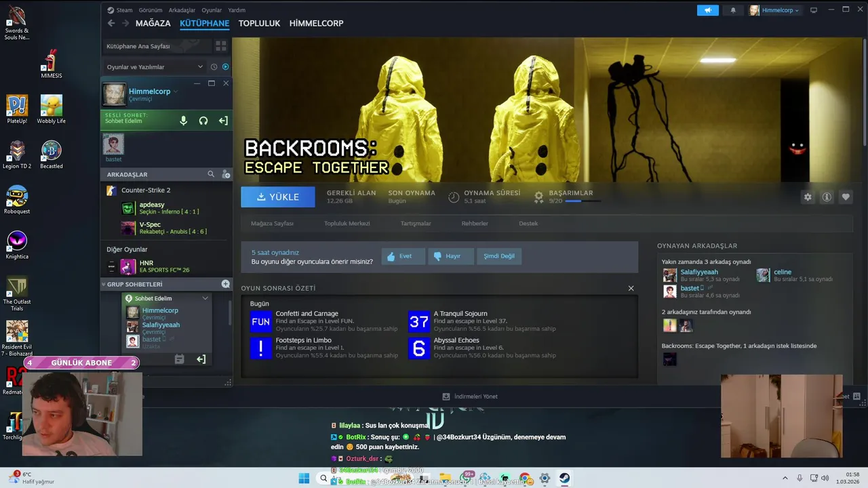The width and height of the screenshot is (868, 488).
Task: Expand Sohbet Edelim chat options chevron
Action: 205,298
